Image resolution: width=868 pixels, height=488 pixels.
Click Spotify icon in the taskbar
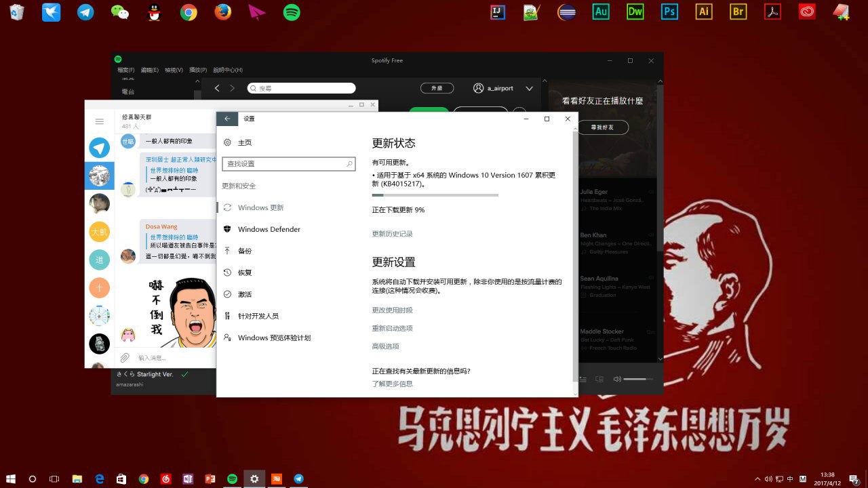[x=232, y=479]
